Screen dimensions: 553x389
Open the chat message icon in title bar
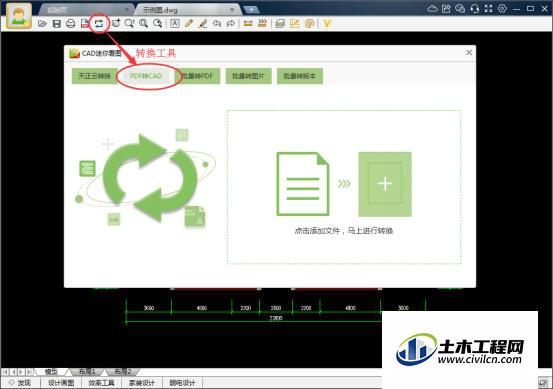point(460,9)
